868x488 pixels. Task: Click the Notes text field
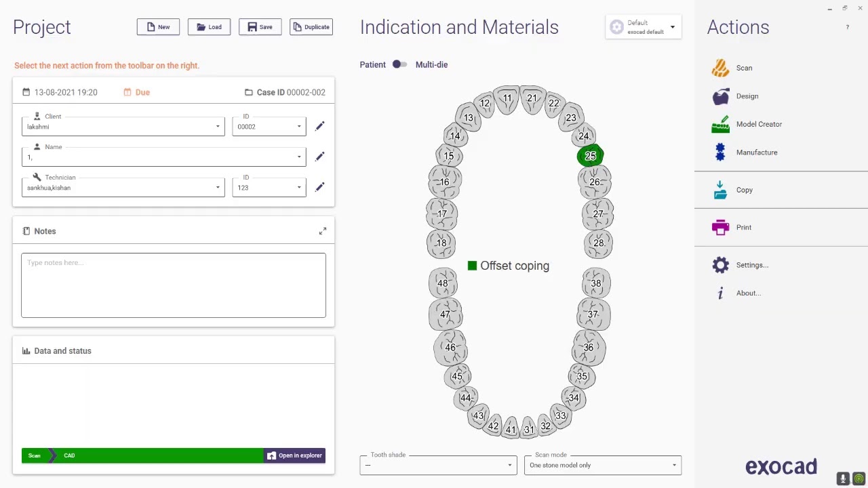tap(174, 285)
